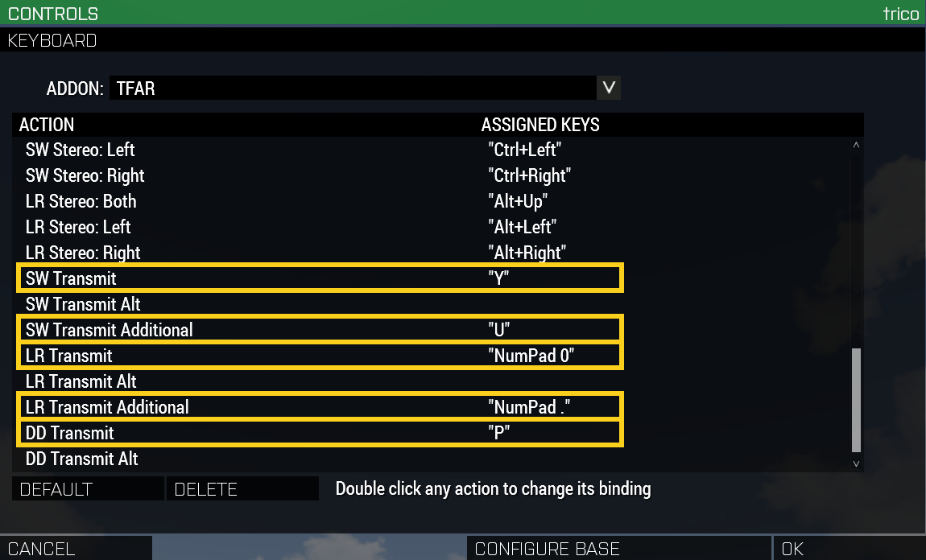Open CONFIGURE BASE controls
The height and width of the screenshot is (560, 926).
coord(619,548)
